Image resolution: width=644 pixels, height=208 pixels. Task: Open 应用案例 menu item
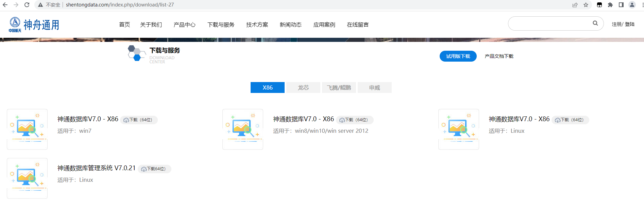pyautogui.click(x=324, y=25)
